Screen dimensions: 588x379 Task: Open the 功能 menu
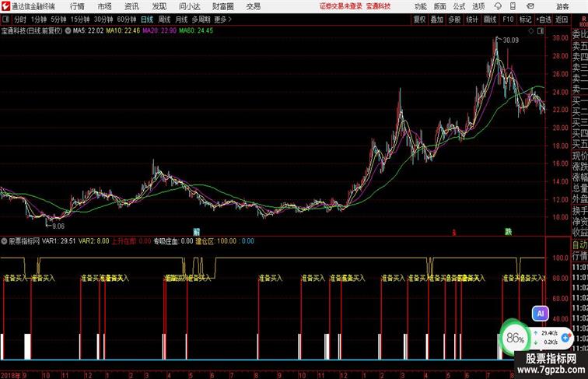420,6
